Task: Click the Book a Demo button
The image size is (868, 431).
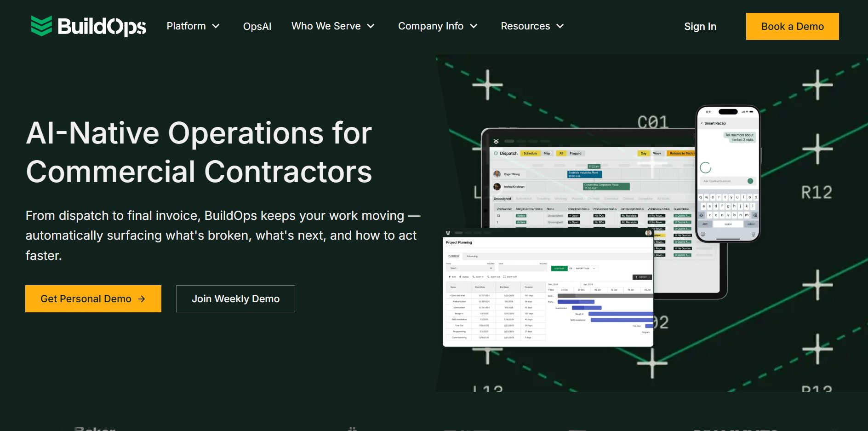Action: coord(792,26)
